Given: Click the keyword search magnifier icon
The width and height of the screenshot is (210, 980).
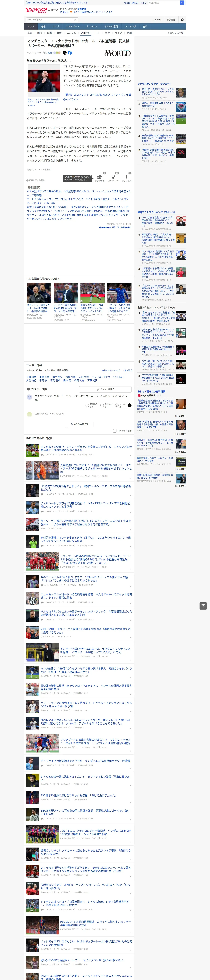Looking at the screenshot, I should [75, 20].
